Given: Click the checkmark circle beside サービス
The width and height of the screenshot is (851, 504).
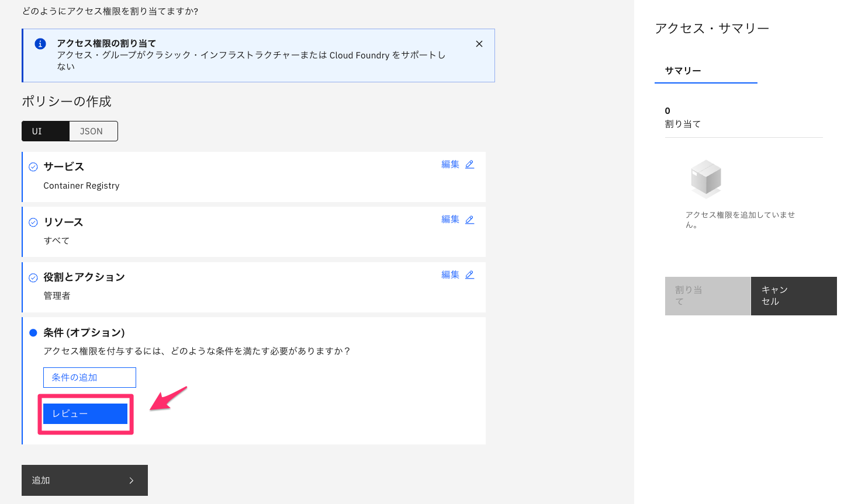Looking at the screenshot, I should 33,166.
